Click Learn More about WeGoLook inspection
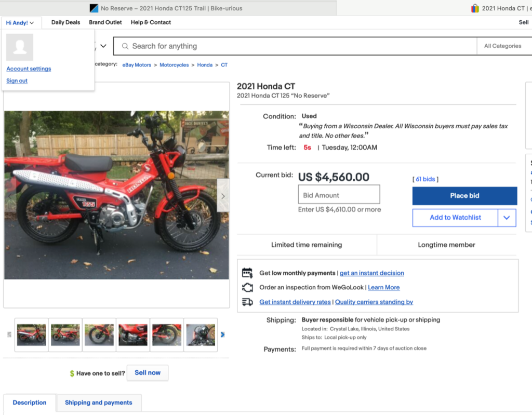Viewport: 532px width, 415px height. [x=384, y=287]
